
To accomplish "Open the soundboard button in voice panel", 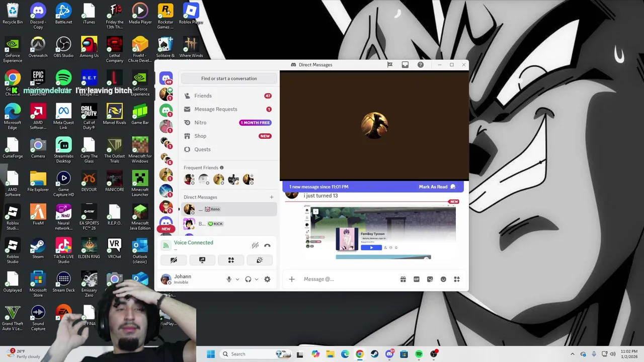I will [260, 260].
